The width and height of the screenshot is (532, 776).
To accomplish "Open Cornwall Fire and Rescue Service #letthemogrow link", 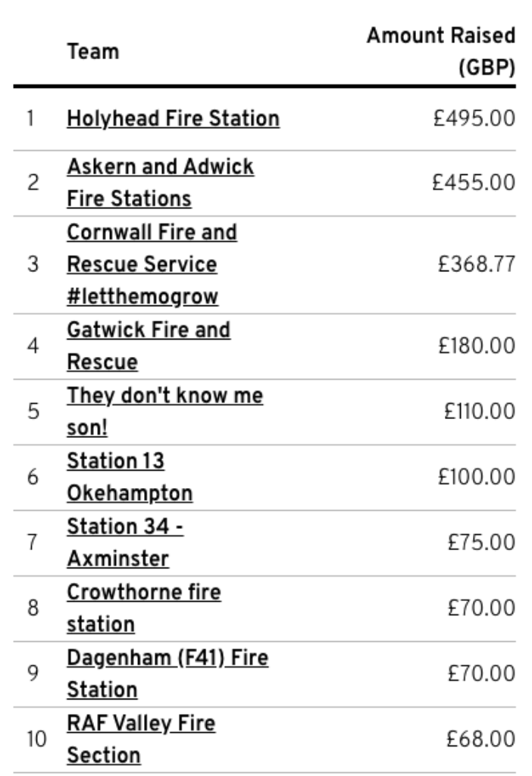I will click(x=152, y=264).
